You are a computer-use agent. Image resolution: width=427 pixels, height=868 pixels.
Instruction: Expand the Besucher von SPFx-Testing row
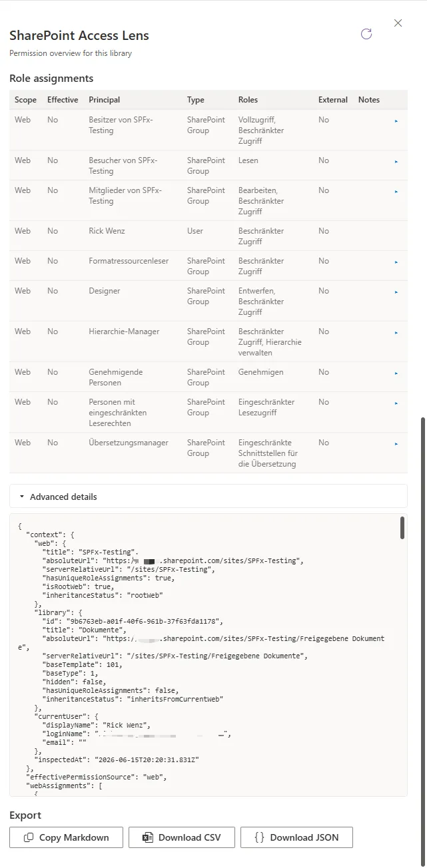(x=396, y=162)
